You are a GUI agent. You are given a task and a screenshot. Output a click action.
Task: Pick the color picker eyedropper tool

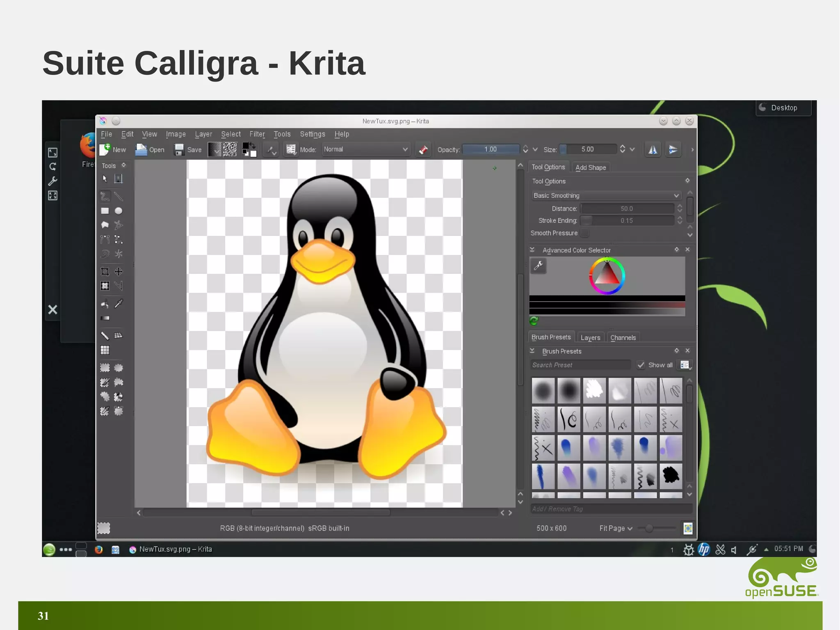(119, 304)
